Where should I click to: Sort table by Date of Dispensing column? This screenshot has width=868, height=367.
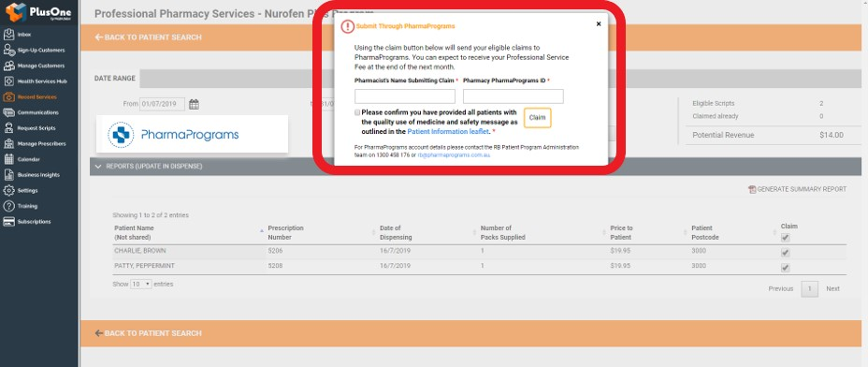[x=427, y=232]
